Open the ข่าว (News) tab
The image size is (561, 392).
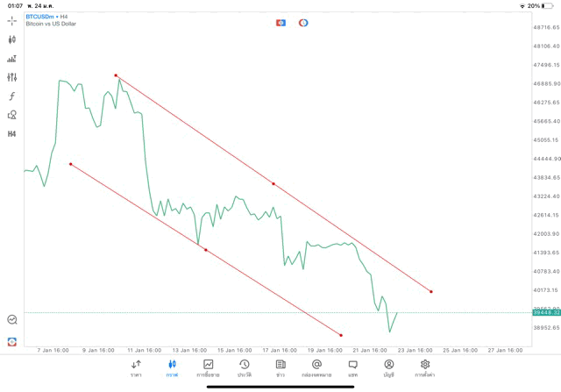[x=280, y=367]
